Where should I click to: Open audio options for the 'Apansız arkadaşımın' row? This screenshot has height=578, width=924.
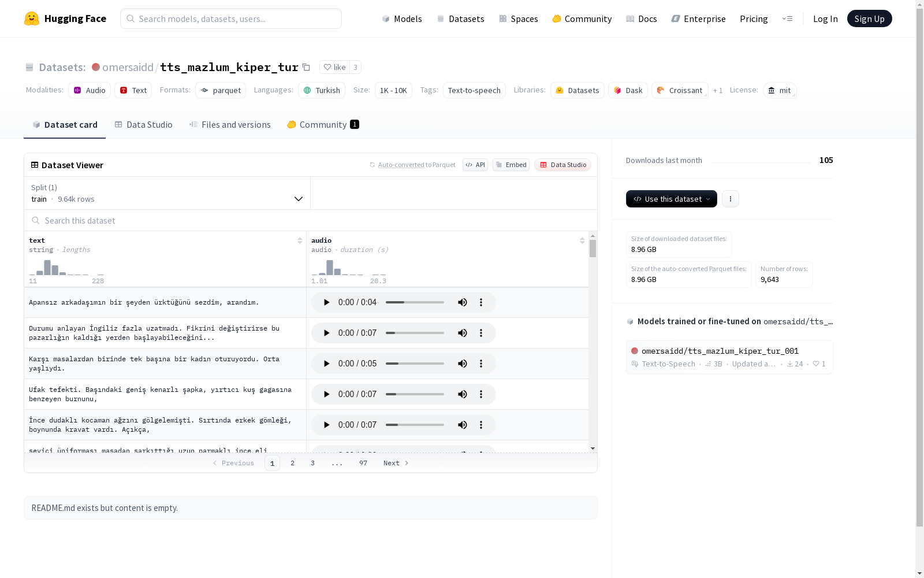tap(481, 302)
